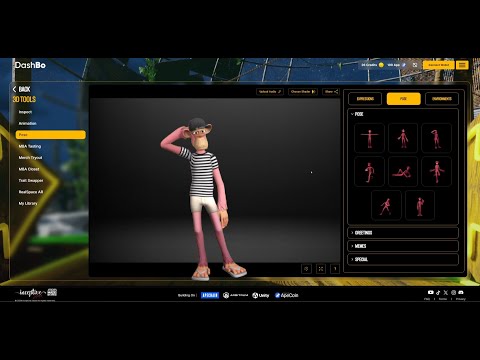This screenshot has width=480, height=360.
Task: Click the Unity logo in footer
Action: [261, 295]
